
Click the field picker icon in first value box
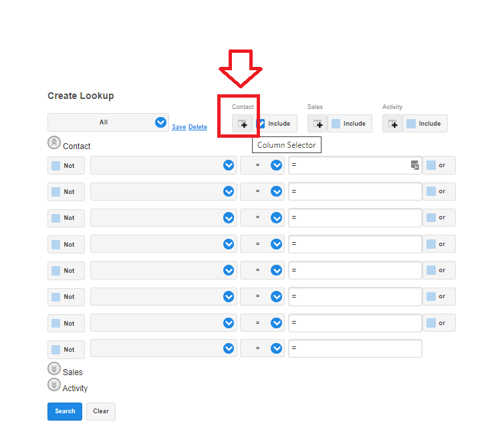[415, 165]
